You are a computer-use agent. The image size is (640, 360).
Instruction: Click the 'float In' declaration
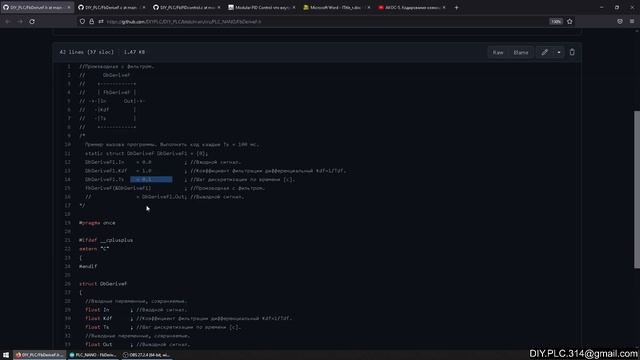pos(97,310)
